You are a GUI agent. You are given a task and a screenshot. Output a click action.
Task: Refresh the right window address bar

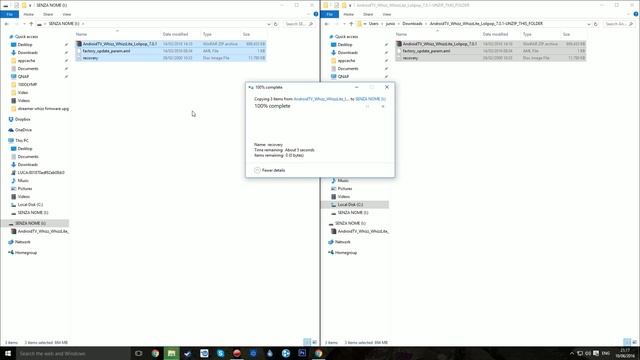[x=596, y=24]
